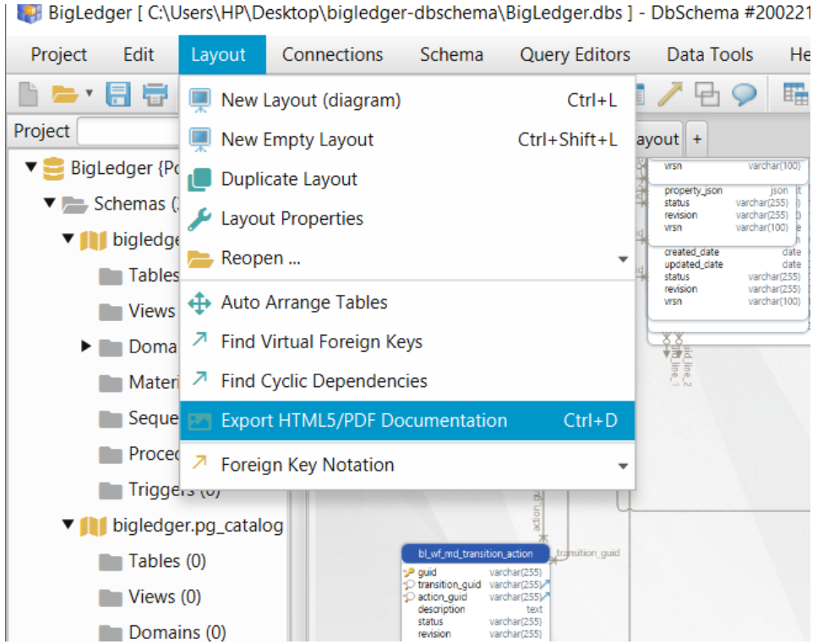
Task: Click the Find Virtual Foreign Keys arrow icon
Action: pos(199,339)
